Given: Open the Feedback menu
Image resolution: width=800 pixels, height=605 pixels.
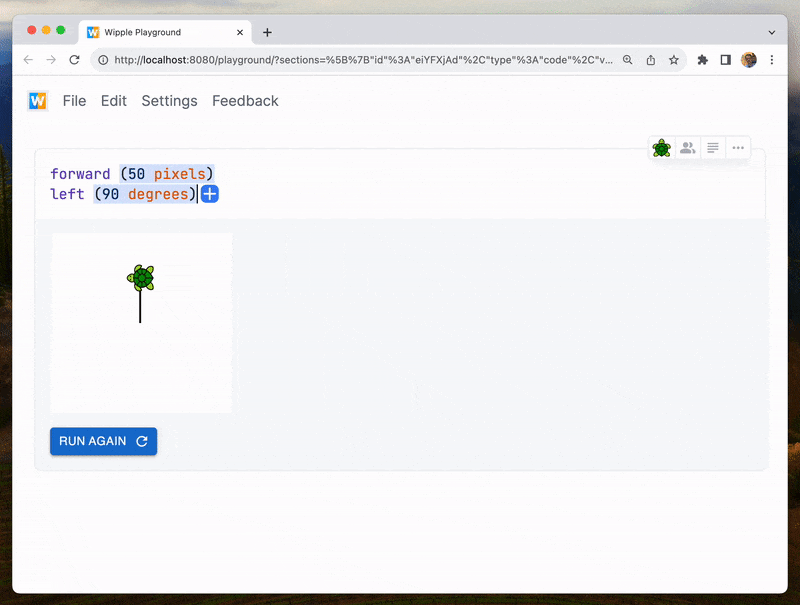Looking at the screenshot, I should [x=245, y=101].
